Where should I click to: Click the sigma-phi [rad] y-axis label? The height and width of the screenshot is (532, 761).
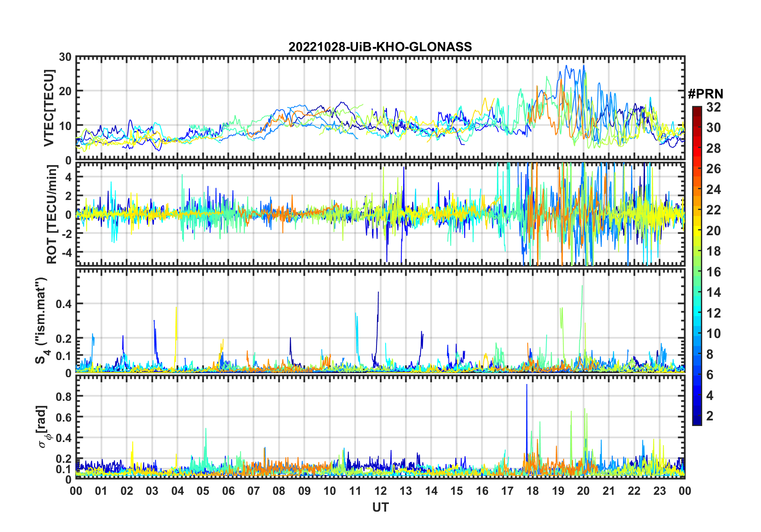pos(42,426)
